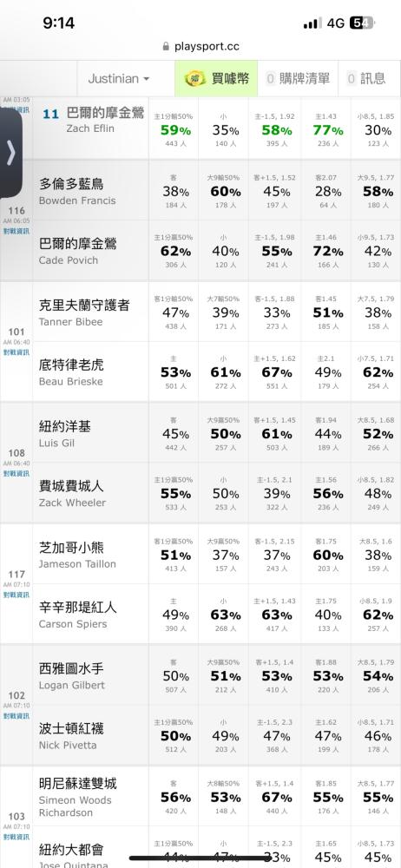Open the Justinian account dropdown
The height and width of the screenshot is (868, 401).
[x=119, y=79]
